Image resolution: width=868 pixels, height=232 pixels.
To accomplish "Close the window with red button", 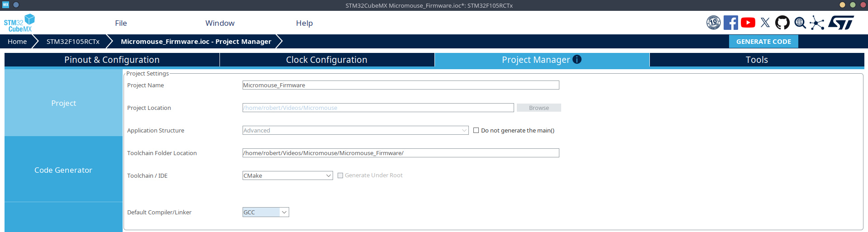I will (863, 5).
